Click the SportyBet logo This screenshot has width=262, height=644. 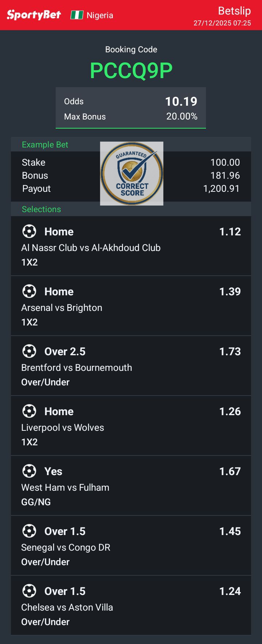pos(34,15)
